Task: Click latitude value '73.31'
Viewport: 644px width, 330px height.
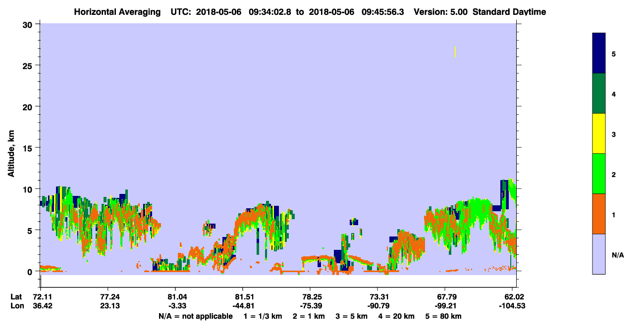Action: [378, 297]
